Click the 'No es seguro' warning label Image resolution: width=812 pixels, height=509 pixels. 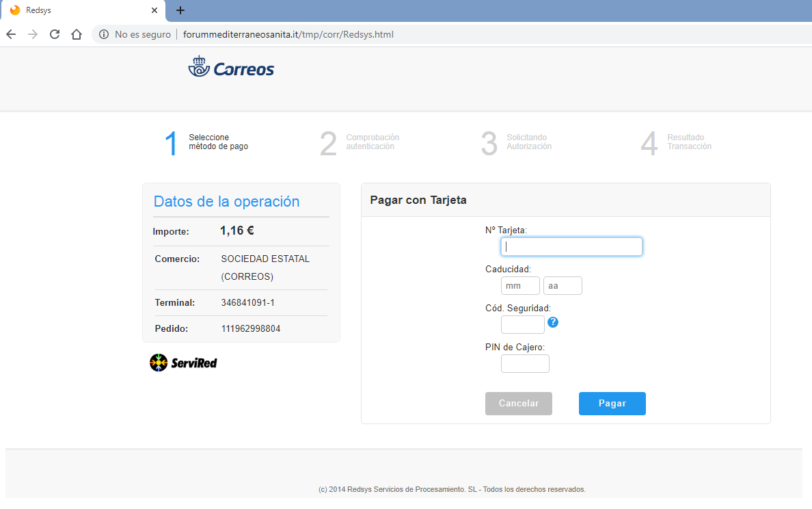coord(143,34)
